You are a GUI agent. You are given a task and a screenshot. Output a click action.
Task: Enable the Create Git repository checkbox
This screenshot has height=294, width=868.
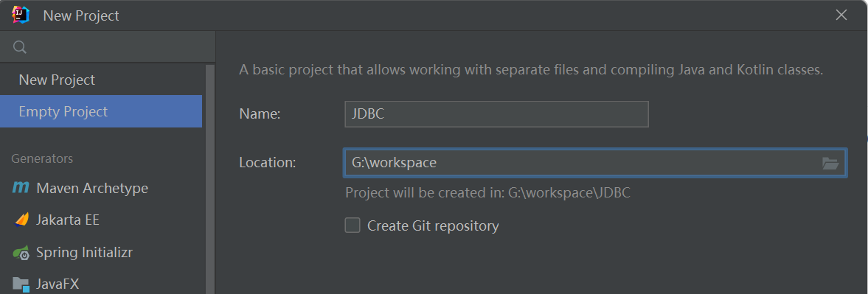click(x=353, y=225)
